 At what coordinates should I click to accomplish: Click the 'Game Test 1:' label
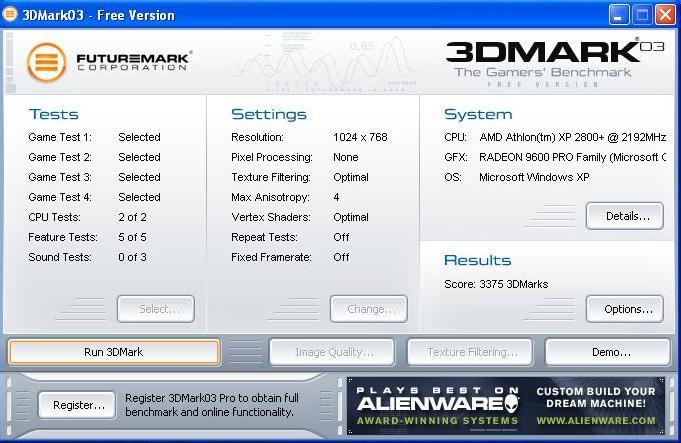(x=60, y=137)
